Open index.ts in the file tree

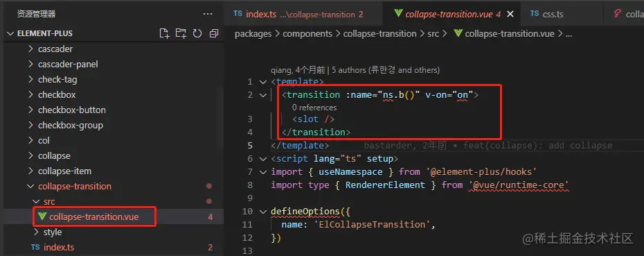click(x=59, y=248)
